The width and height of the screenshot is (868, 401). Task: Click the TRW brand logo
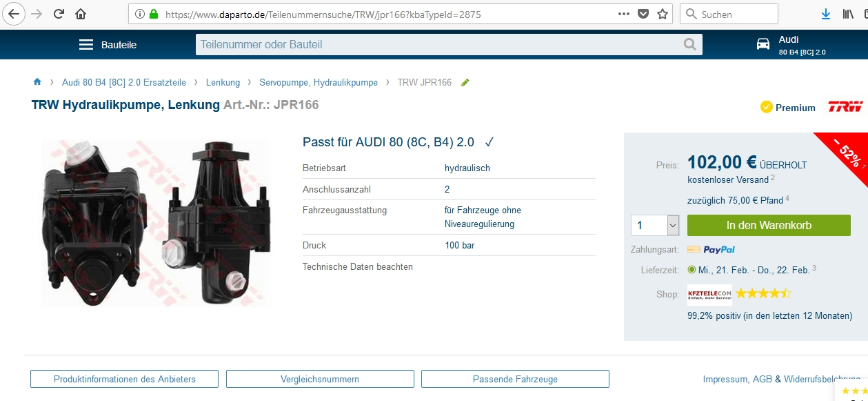pyautogui.click(x=845, y=107)
